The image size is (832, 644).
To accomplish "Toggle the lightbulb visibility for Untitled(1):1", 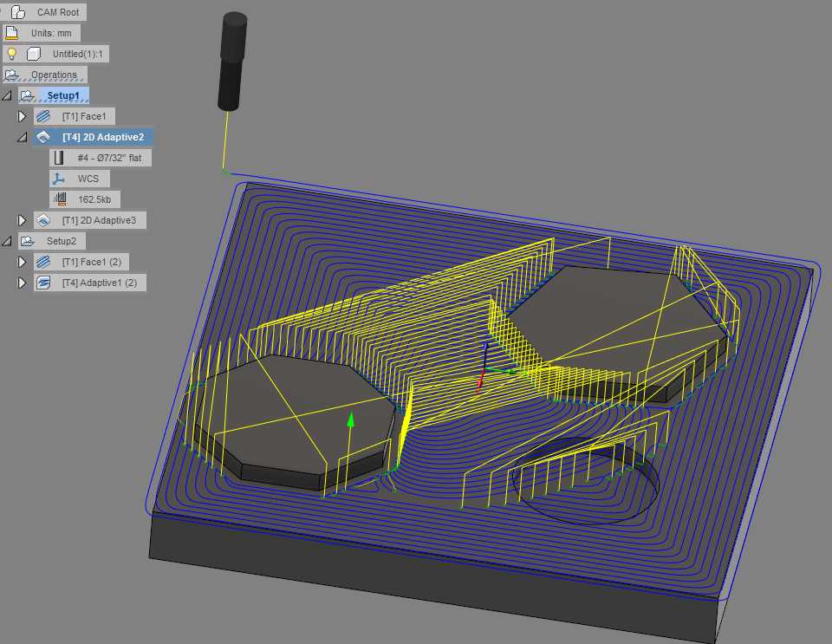I will coord(11,54).
